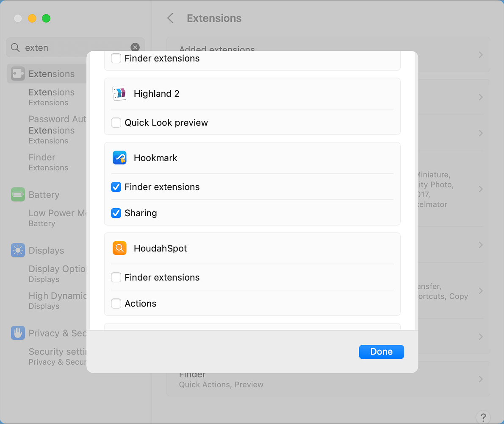This screenshot has width=504, height=424.
Task: Click the Quick Look preview label
Action: (166, 123)
